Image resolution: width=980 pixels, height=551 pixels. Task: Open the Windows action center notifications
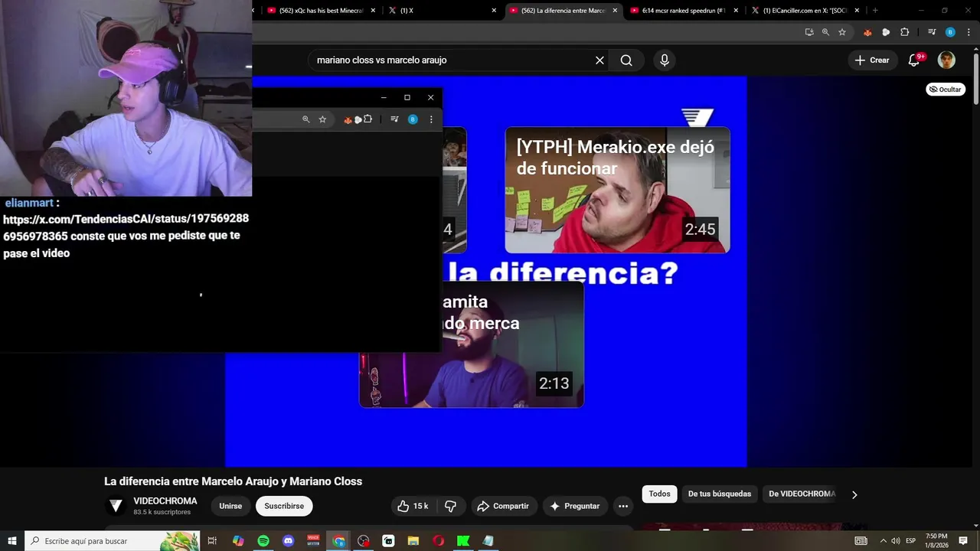pyautogui.click(x=963, y=541)
